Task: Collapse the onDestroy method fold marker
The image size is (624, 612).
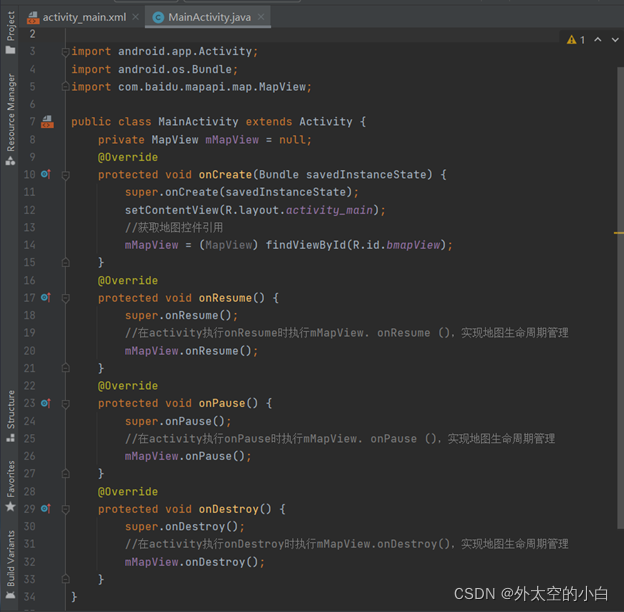Action: click(66, 509)
